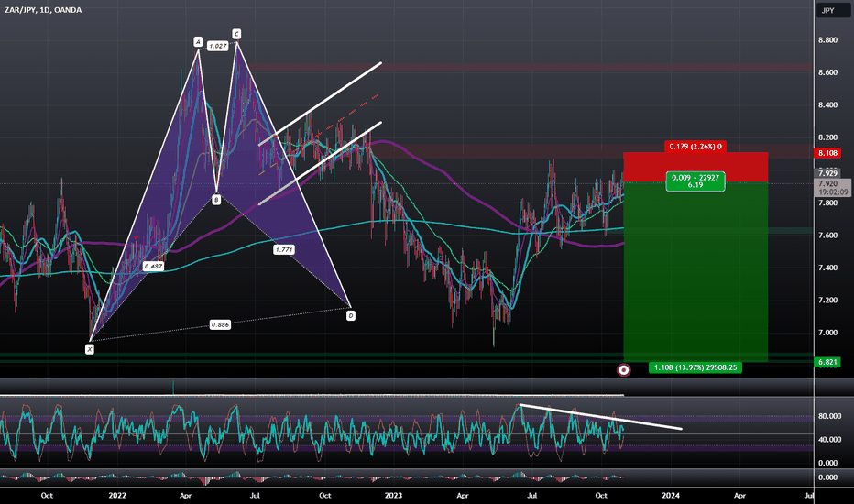This screenshot has width=854, height=504.
Task: Click the 0.487 ratio label
Action: (153, 267)
